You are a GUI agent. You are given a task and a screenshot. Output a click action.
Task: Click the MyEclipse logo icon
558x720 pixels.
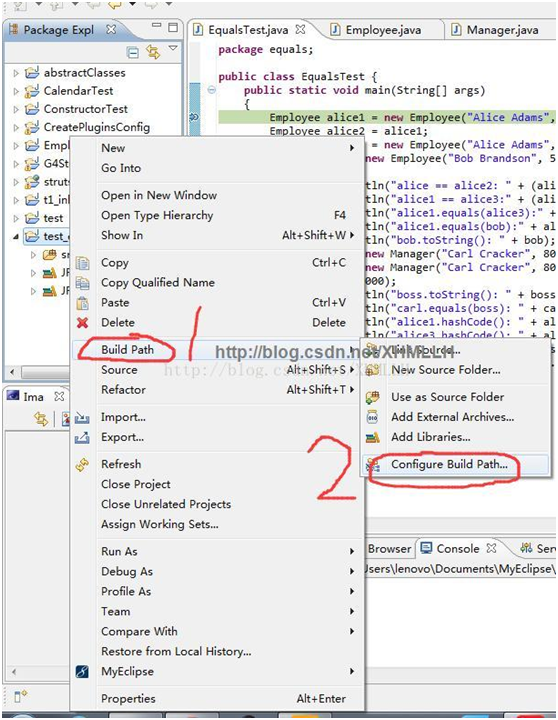point(82,672)
